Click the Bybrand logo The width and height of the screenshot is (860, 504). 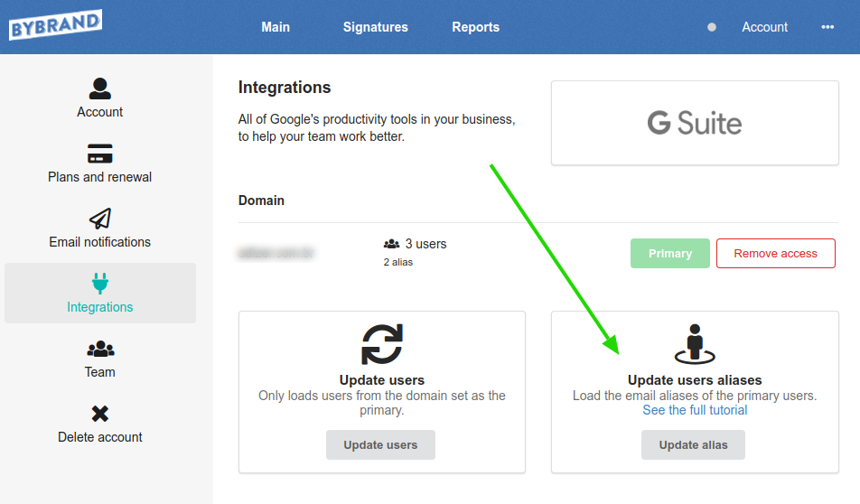pos(55,25)
